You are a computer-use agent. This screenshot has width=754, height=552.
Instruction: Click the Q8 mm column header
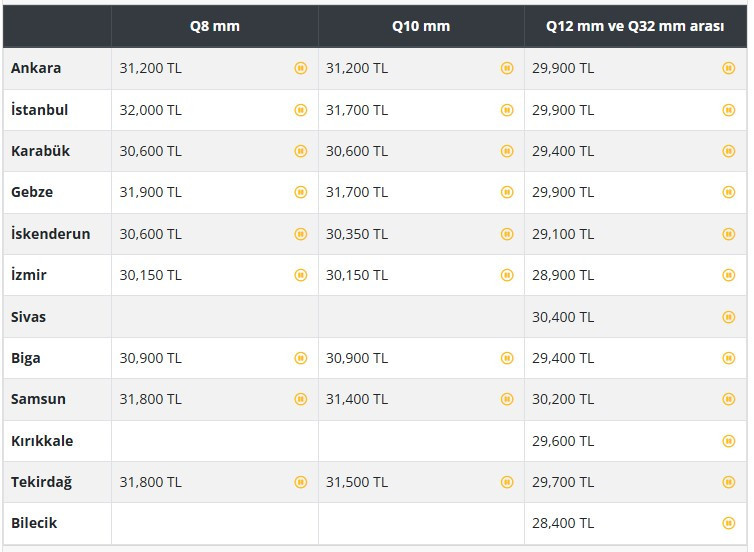(x=215, y=26)
